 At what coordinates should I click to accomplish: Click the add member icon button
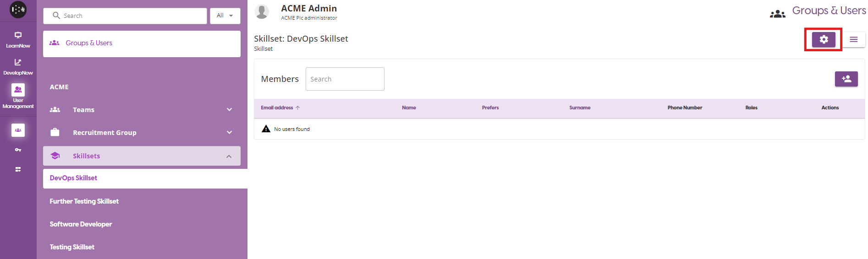(x=846, y=79)
